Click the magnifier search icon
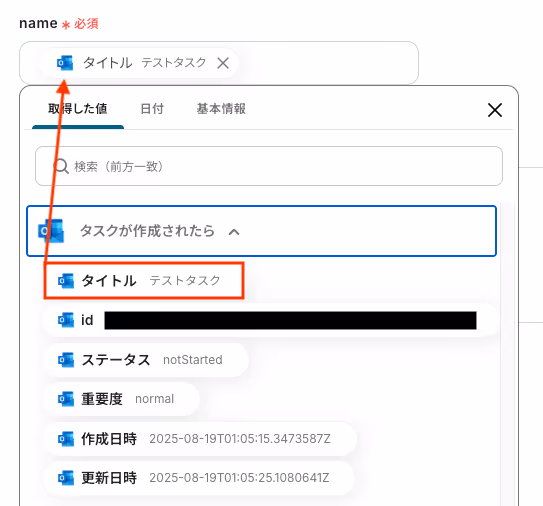This screenshot has width=543, height=506. [x=62, y=167]
